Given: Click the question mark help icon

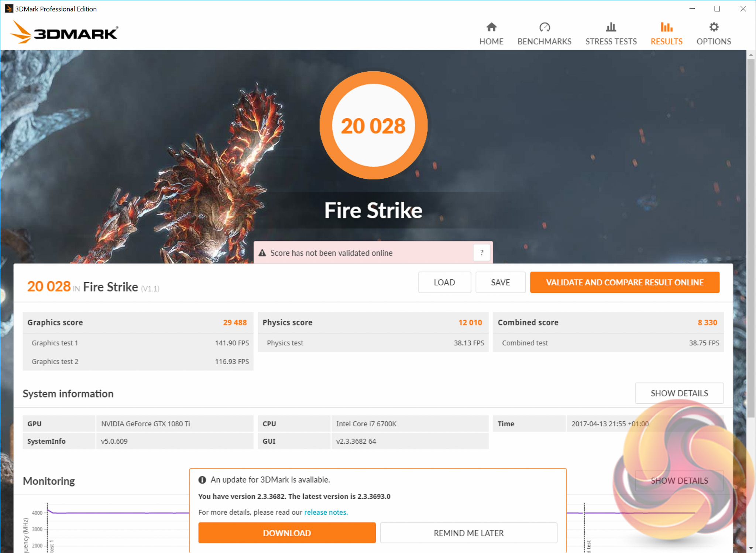Looking at the screenshot, I should coord(481,253).
